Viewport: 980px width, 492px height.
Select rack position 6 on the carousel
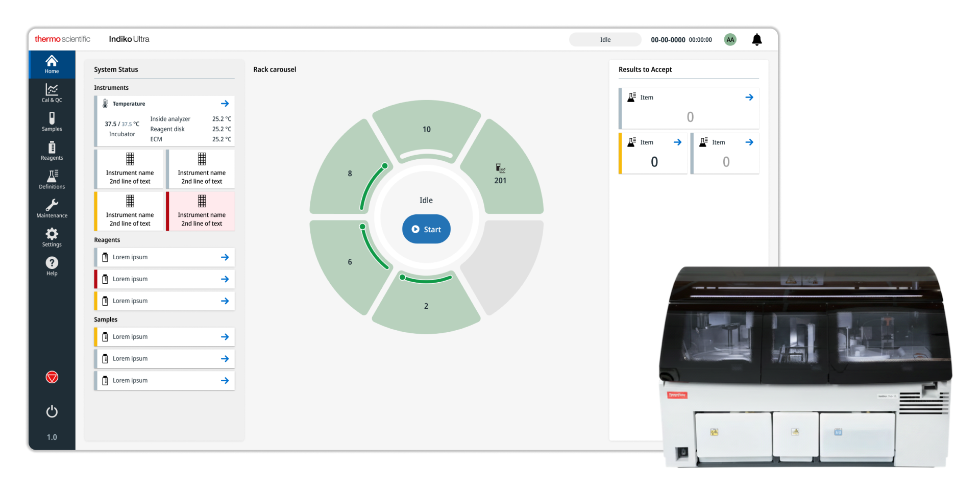pyautogui.click(x=350, y=262)
